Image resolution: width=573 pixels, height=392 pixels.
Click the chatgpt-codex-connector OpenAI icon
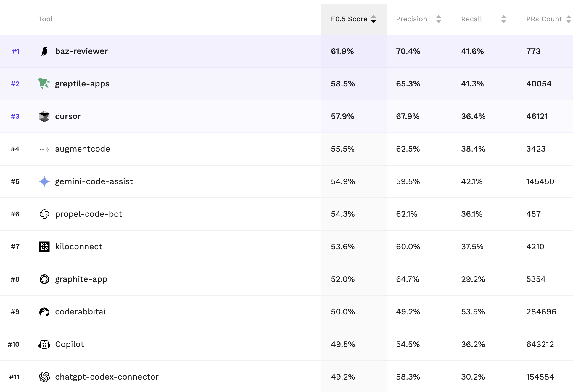pyautogui.click(x=44, y=377)
